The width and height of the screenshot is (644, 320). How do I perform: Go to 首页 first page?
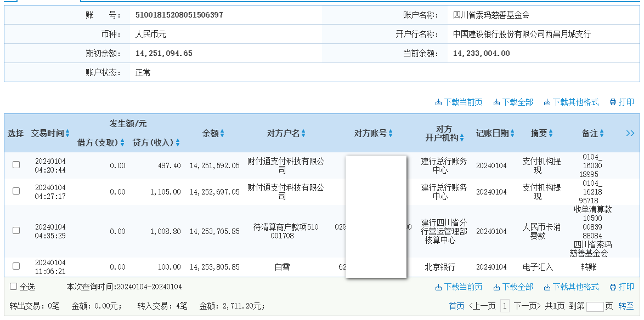[457, 306]
